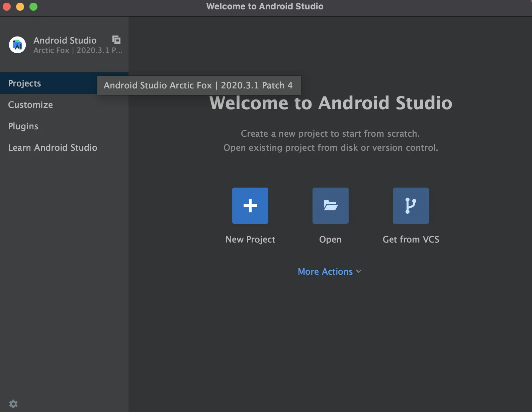This screenshot has width=532, height=412.
Task: Click the Android Studio logo in the sidebar
Action: pyautogui.click(x=17, y=45)
